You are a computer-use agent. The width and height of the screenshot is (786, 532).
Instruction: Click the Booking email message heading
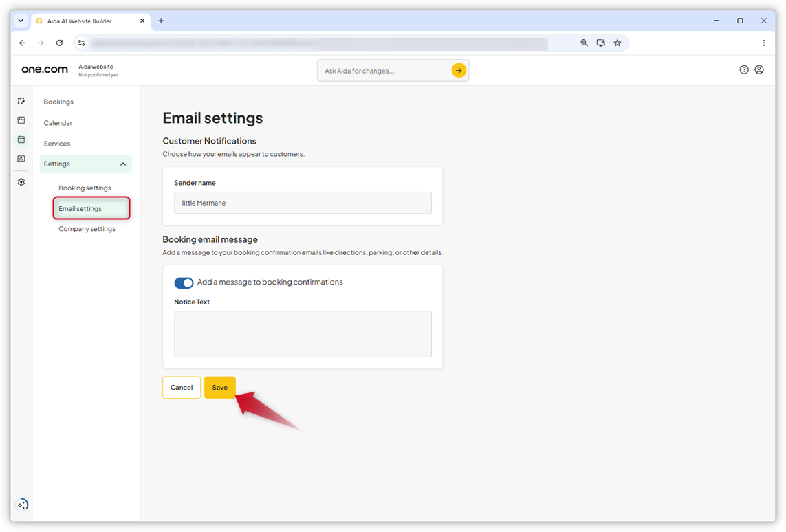coord(210,239)
